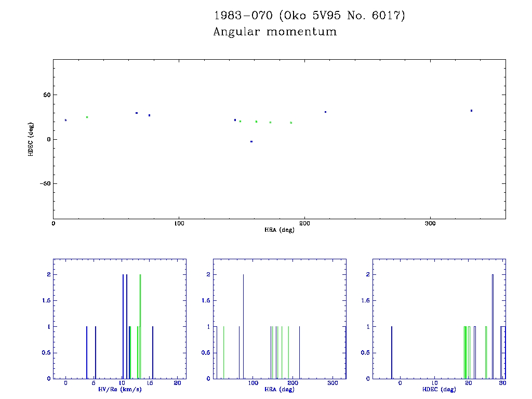Pick the green data point between HRA 0 and 100
532x399 pixels.
coord(87,117)
